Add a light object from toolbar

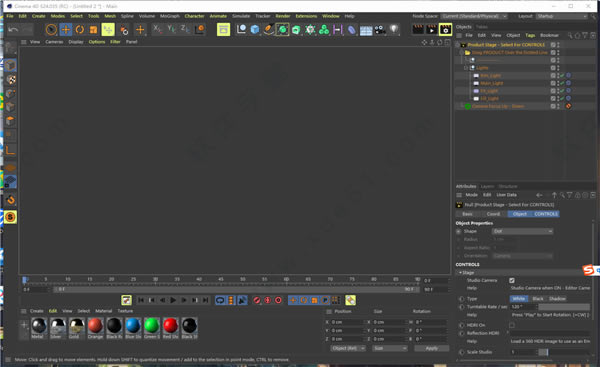pos(394,29)
